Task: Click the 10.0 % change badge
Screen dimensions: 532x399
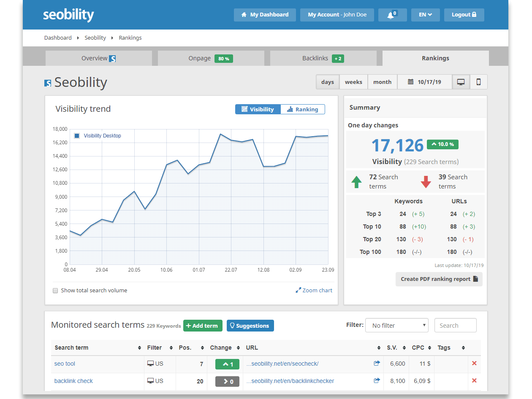Action: pos(442,144)
